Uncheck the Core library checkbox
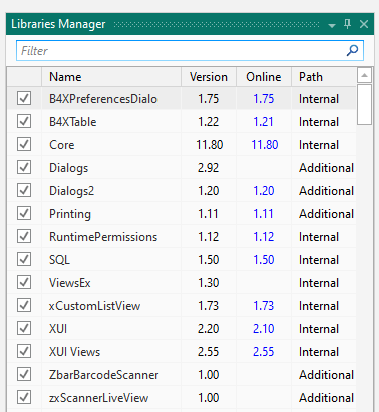Screen dimensions: 379x412 click(x=24, y=144)
